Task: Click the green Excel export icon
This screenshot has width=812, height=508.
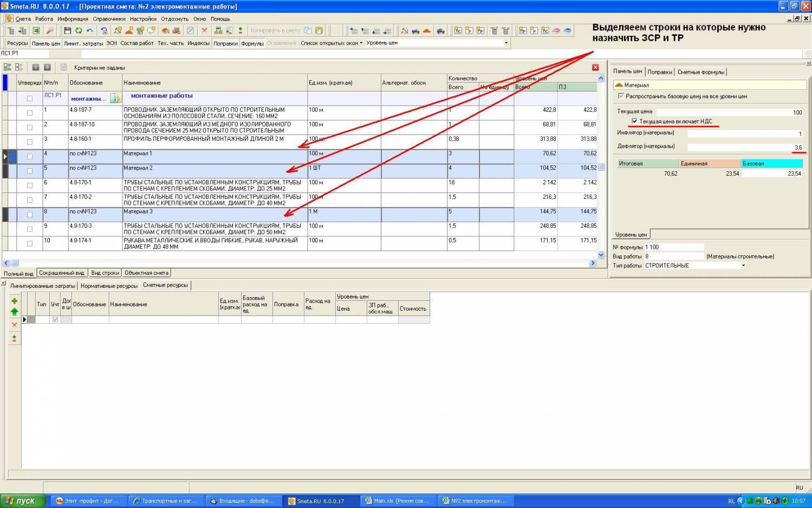Action: [x=36, y=31]
